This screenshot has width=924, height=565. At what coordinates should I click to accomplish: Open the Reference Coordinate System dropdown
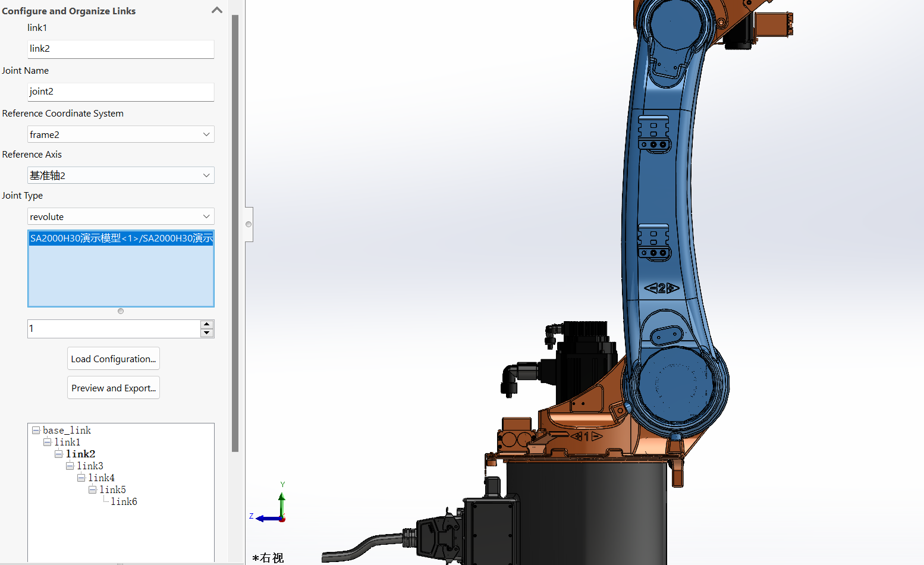pyautogui.click(x=206, y=134)
